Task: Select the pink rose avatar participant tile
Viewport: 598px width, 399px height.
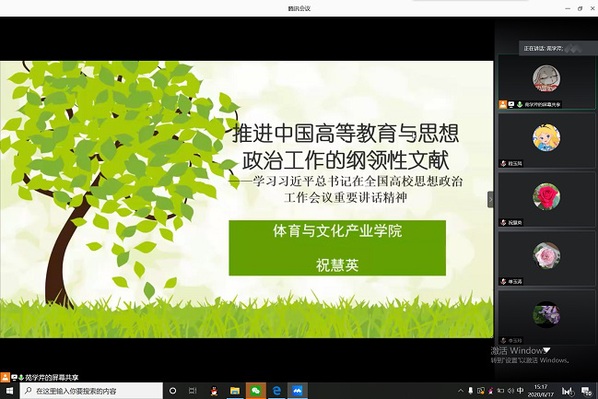Action: click(546, 259)
